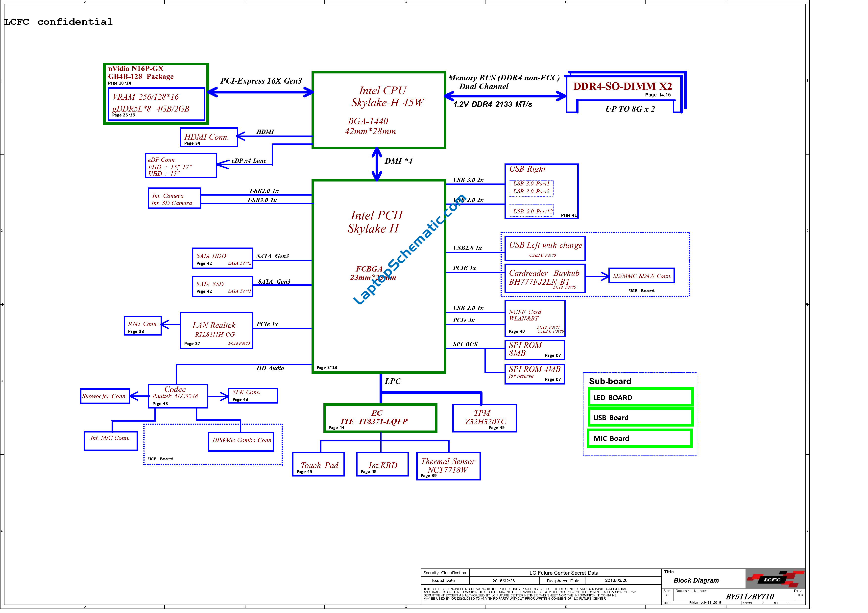Click the 'BY511/BY710' document number
868x613 pixels.
pos(750,597)
